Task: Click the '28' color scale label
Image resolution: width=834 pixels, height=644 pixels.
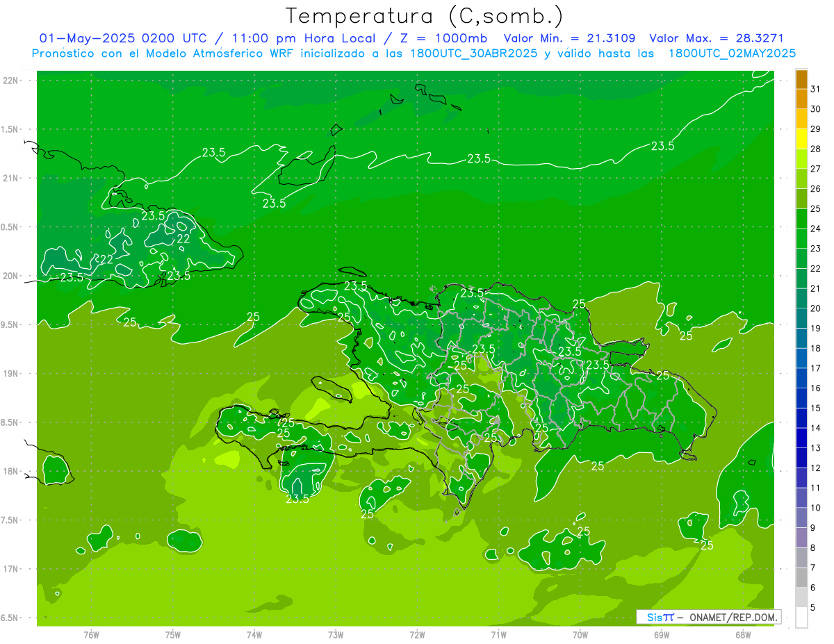Action: 816,149
